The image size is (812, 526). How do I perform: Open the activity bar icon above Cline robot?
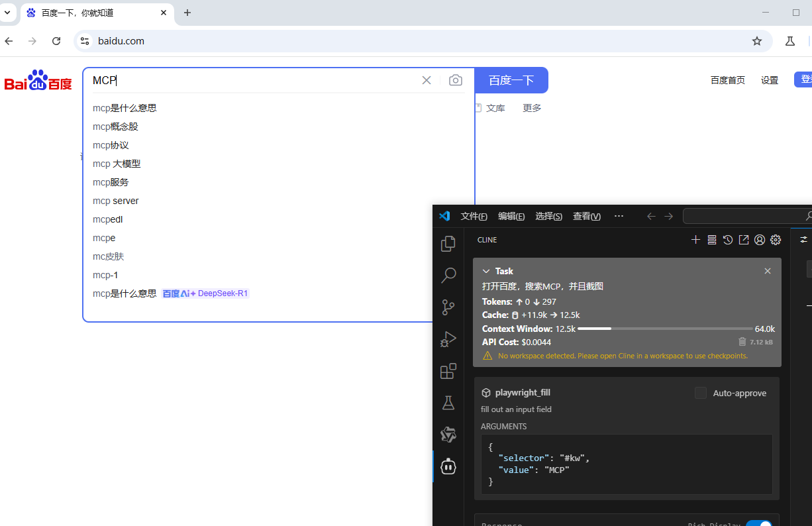coord(448,435)
